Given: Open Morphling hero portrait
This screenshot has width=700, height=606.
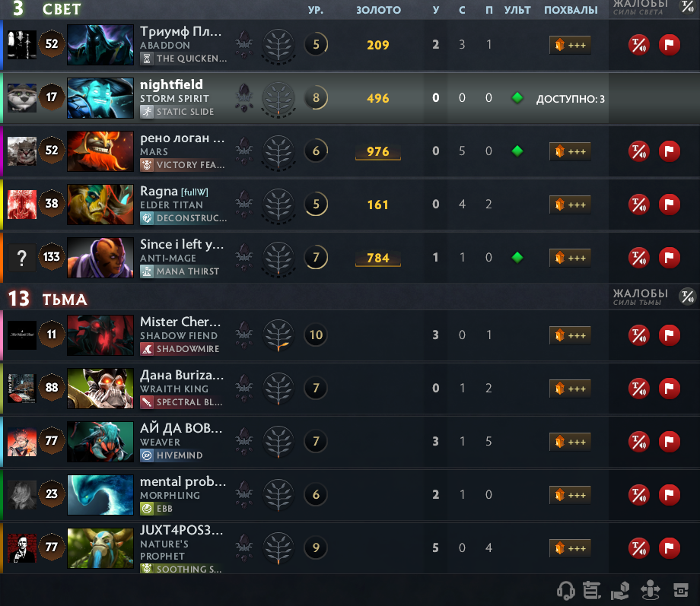Looking at the screenshot, I should click(100, 494).
